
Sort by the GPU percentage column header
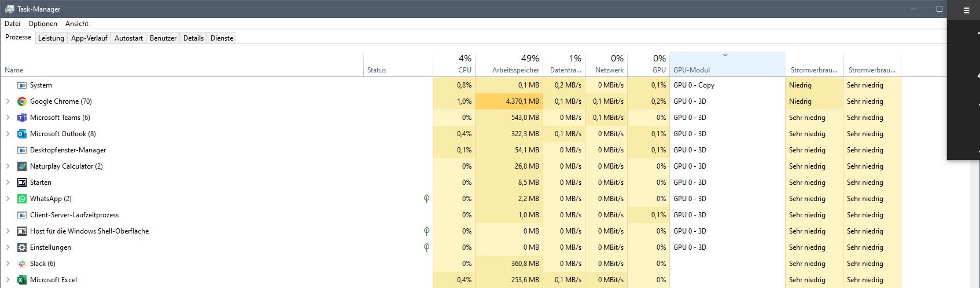coord(649,64)
